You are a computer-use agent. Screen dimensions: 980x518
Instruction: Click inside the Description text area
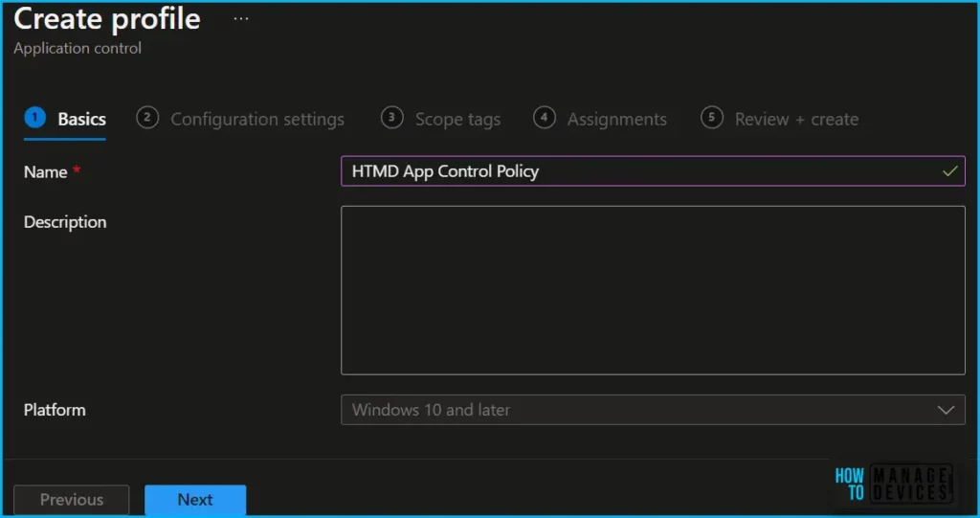(x=653, y=290)
